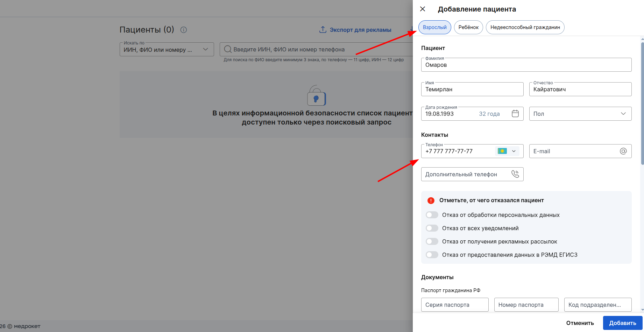Click the search magnifier icon
644x332 pixels.
click(x=228, y=49)
